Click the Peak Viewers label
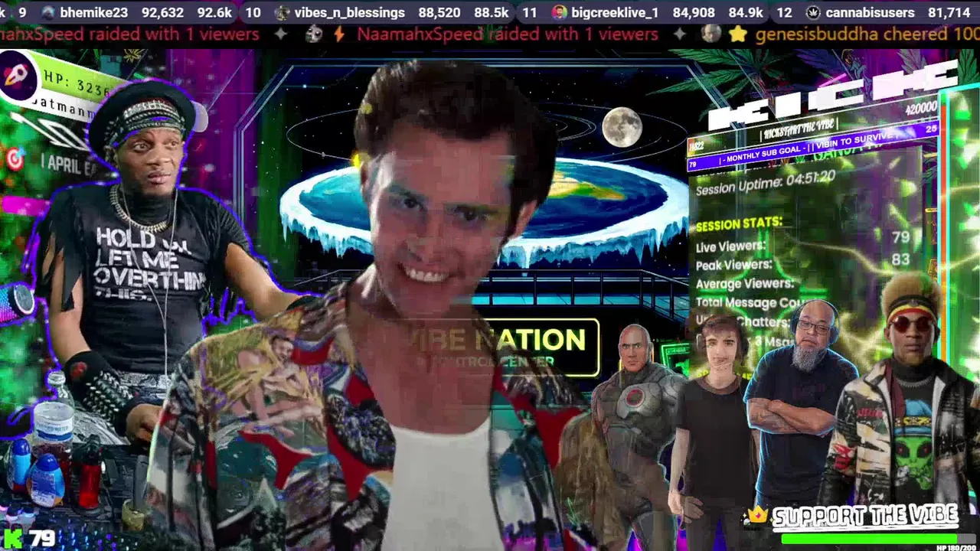The width and height of the screenshot is (980, 551). click(x=733, y=266)
